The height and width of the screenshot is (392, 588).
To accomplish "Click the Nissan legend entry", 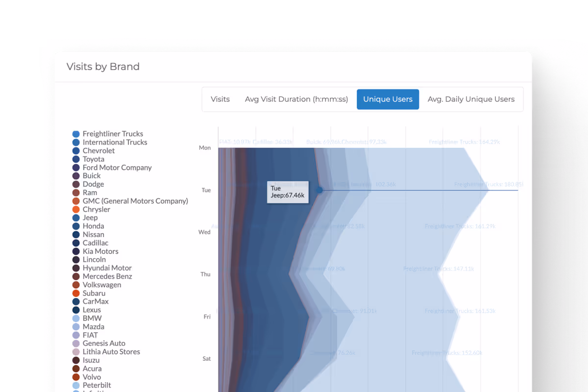I will (x=88, y=234).
